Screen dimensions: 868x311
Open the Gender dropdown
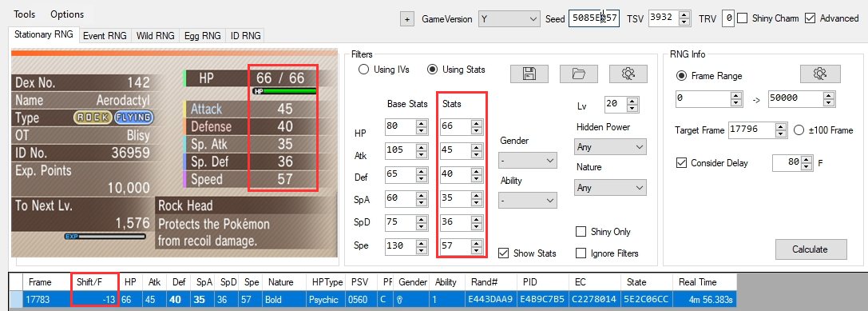(x=528, y=161)
